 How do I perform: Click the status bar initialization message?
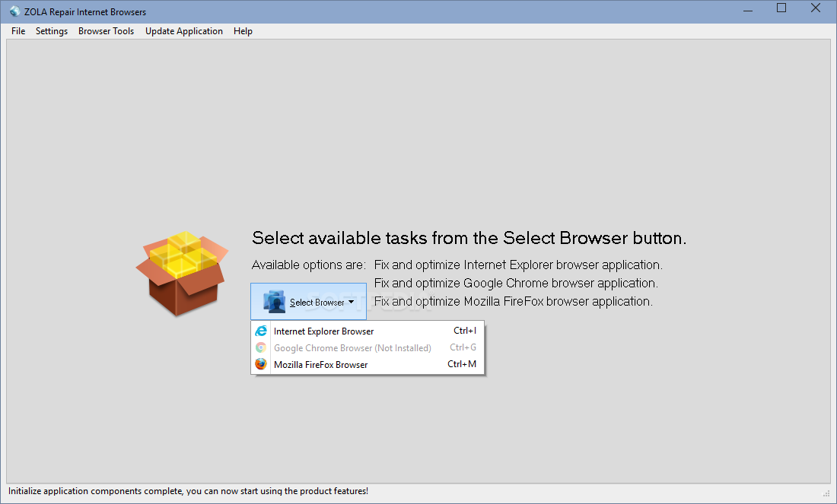(x=188, y=491)
